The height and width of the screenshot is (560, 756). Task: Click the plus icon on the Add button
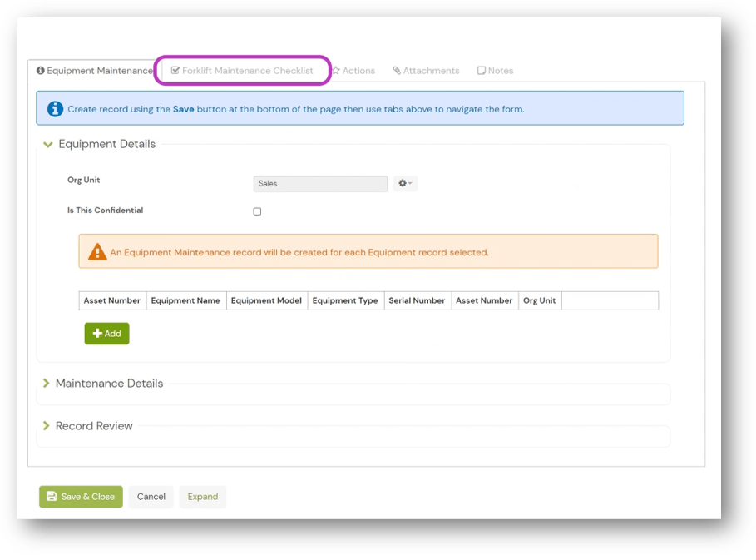[96, 334]
